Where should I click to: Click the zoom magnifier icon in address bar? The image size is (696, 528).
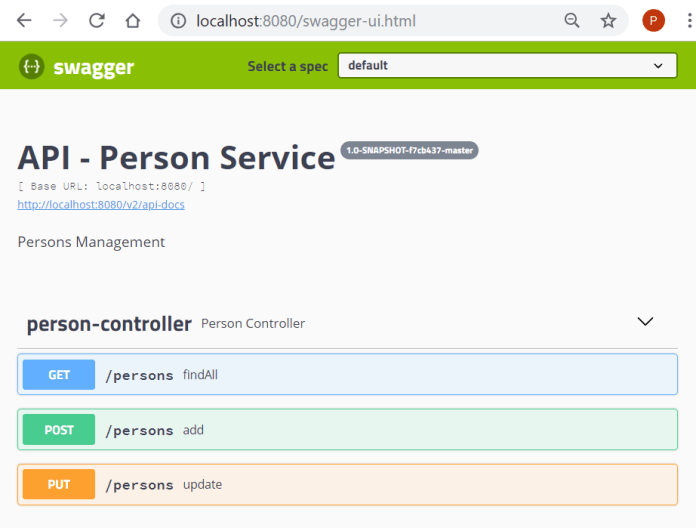tap(572, 20)
